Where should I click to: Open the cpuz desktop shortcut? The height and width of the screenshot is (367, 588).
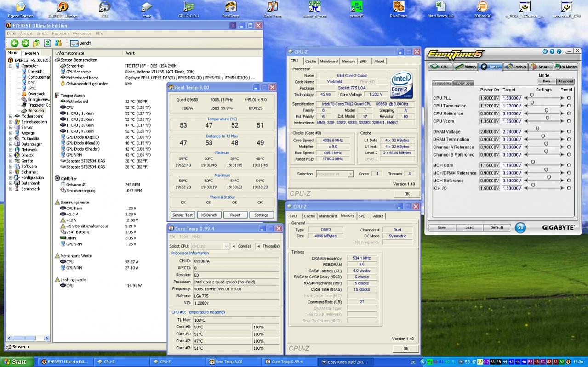[x=147, y=9]
